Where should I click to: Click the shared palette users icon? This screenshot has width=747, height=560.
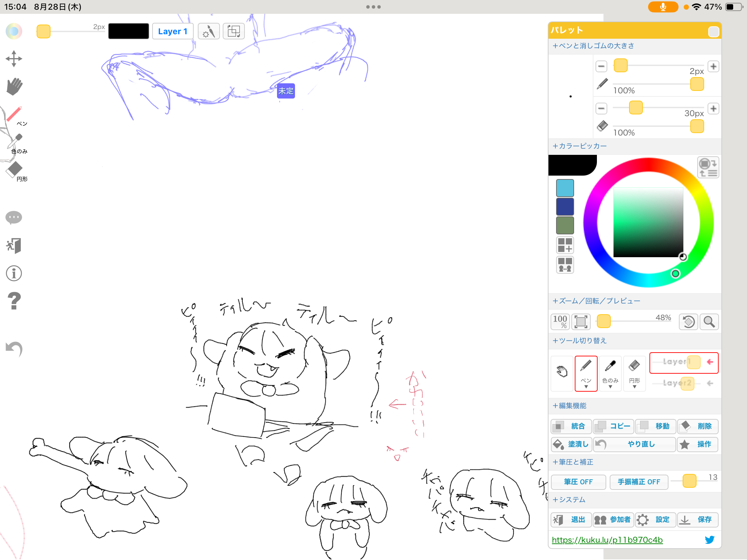tap(565, 265)
